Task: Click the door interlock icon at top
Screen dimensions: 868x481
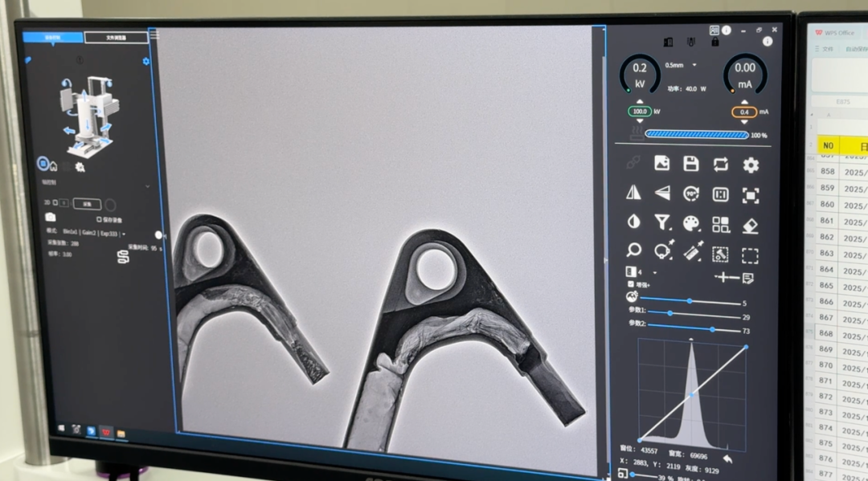Action: tap(668, 42)
